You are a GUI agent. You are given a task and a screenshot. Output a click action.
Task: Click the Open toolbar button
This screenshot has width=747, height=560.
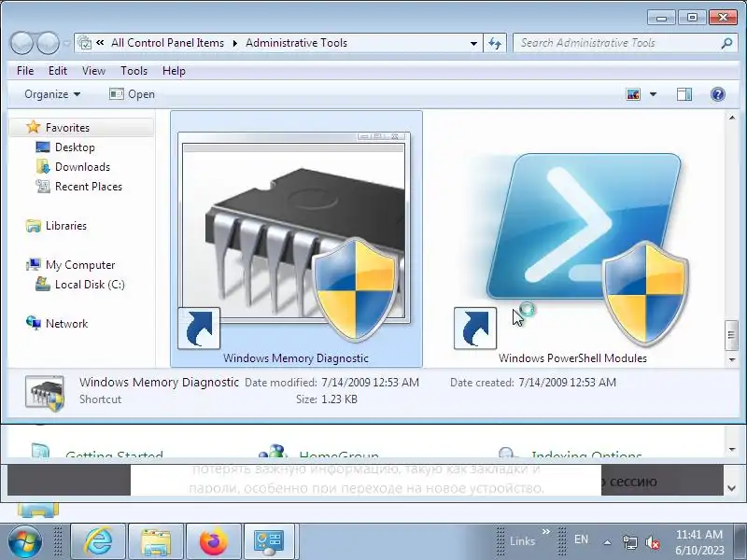132,94
